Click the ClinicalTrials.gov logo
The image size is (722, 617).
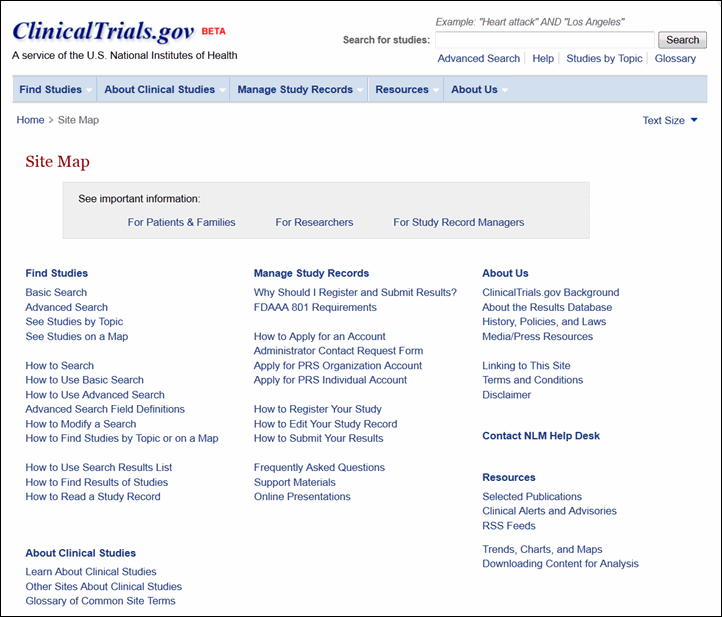103,31
